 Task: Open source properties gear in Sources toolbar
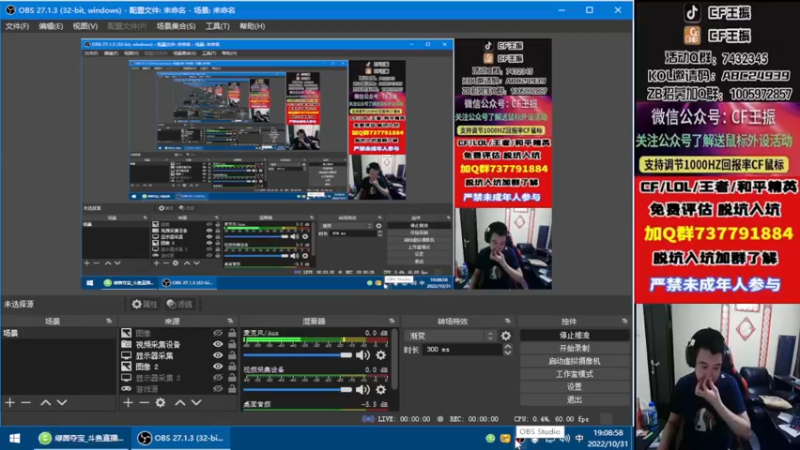tap(160, 403)
